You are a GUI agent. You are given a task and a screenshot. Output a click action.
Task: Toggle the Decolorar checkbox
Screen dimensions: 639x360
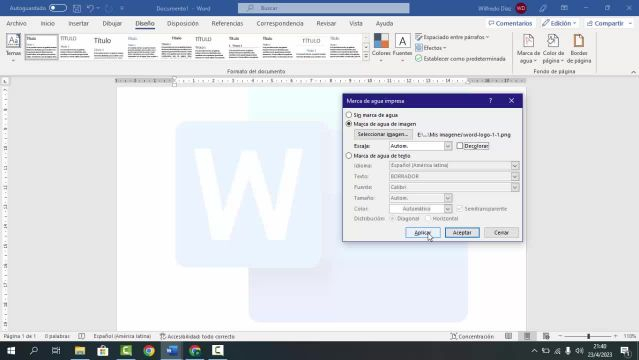[x=460, y=146]
